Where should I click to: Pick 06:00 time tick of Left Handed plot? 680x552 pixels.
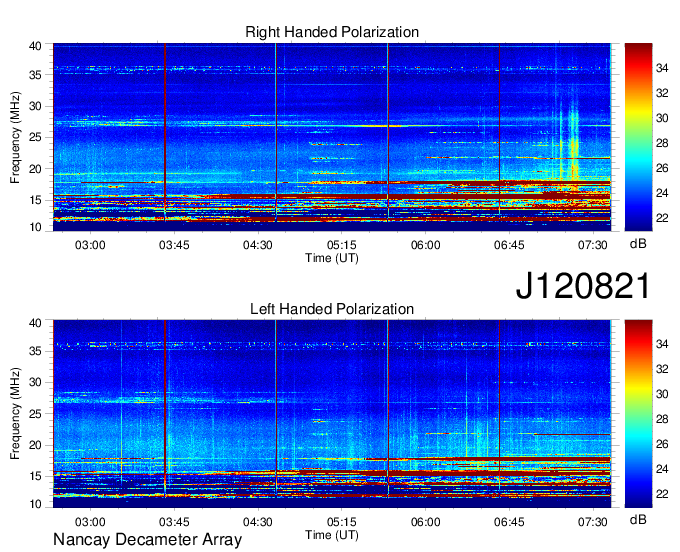pyautogui.click(x=425, y=522)
